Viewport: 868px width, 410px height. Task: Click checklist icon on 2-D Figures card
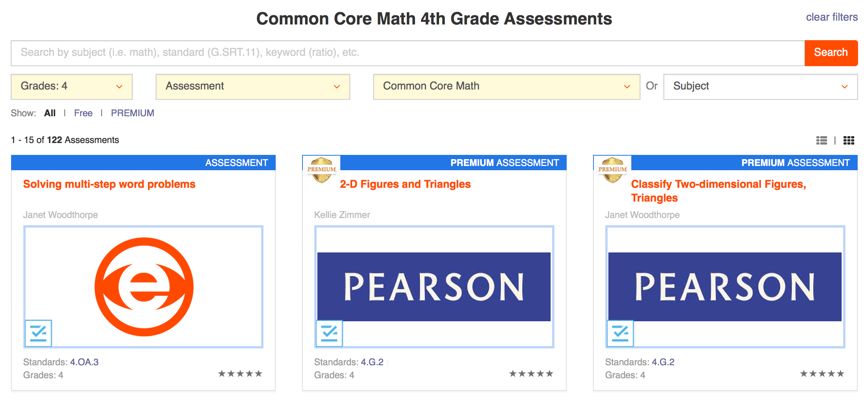[329, 333]
